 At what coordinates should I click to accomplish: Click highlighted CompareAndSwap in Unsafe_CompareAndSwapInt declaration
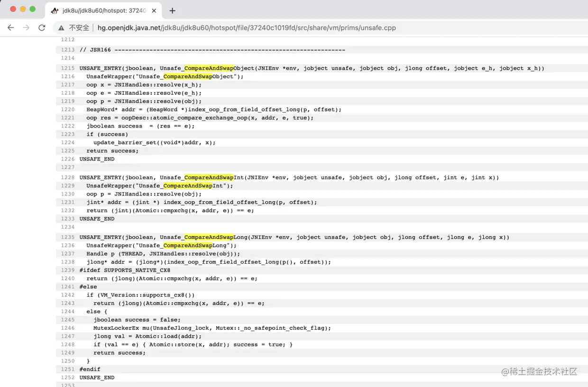tap(209, 177)
